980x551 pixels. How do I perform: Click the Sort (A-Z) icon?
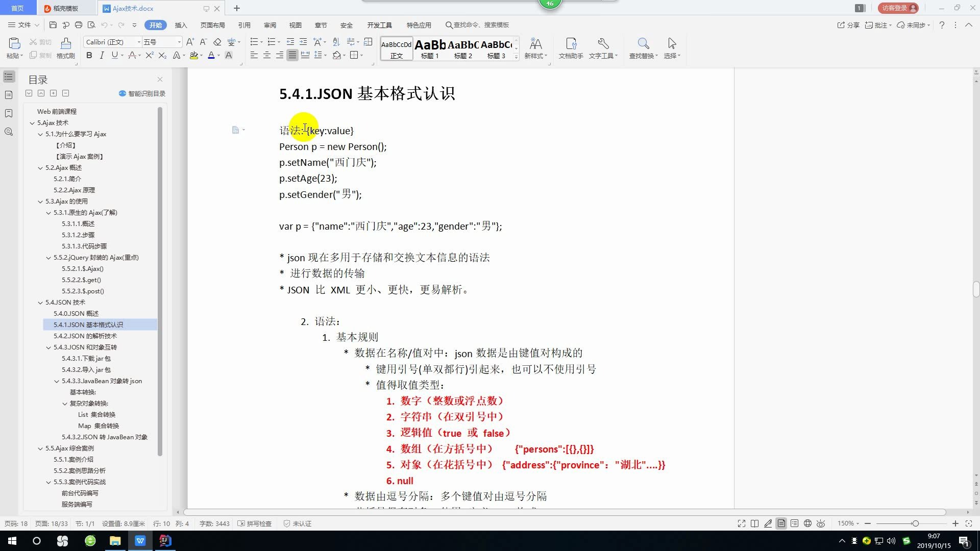(336, 42)
